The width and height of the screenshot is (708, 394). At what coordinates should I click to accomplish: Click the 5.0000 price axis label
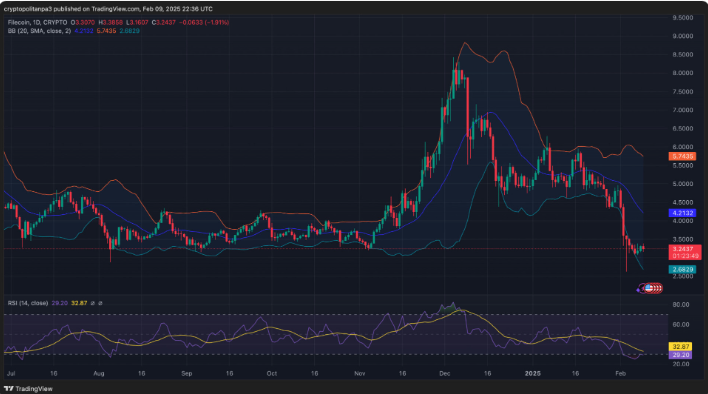(683, 184)
